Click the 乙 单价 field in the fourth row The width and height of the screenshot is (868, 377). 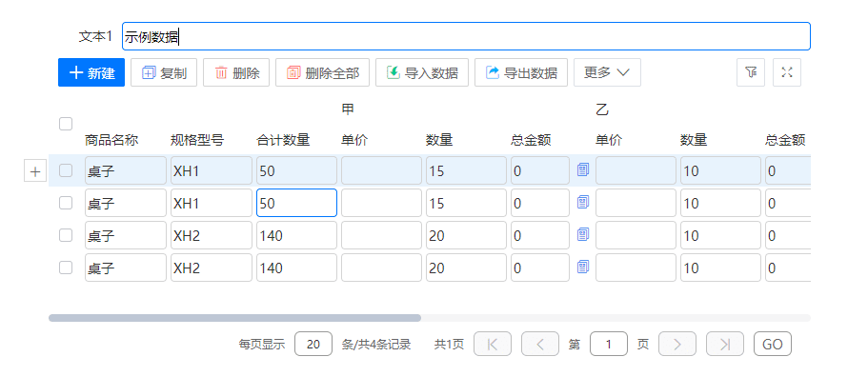click(x=636, y=268)
